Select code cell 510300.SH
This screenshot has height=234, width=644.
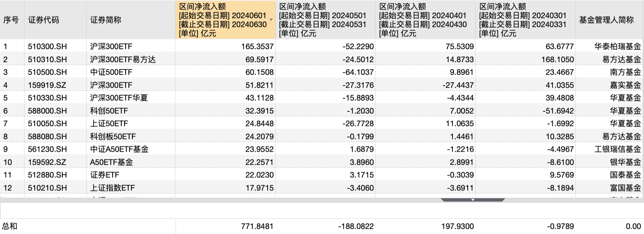pos(47,47)
